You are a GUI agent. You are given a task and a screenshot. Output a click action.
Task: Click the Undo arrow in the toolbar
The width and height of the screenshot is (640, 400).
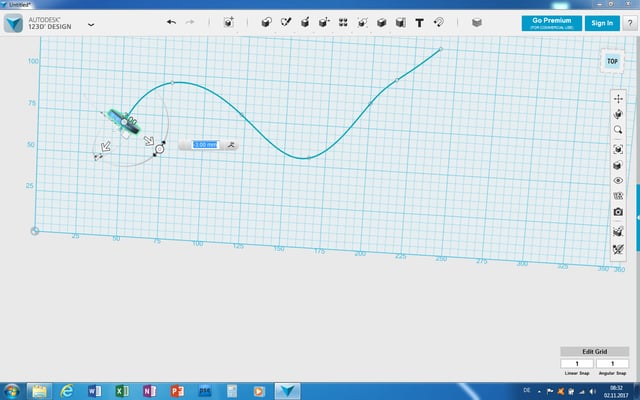click(x=171, y=22)
